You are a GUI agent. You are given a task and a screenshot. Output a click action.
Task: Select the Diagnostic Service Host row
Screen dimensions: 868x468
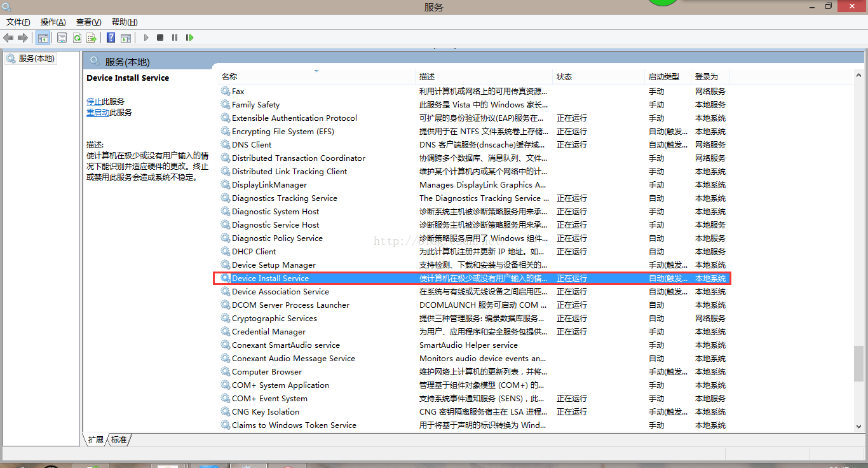tap(473, 224)
